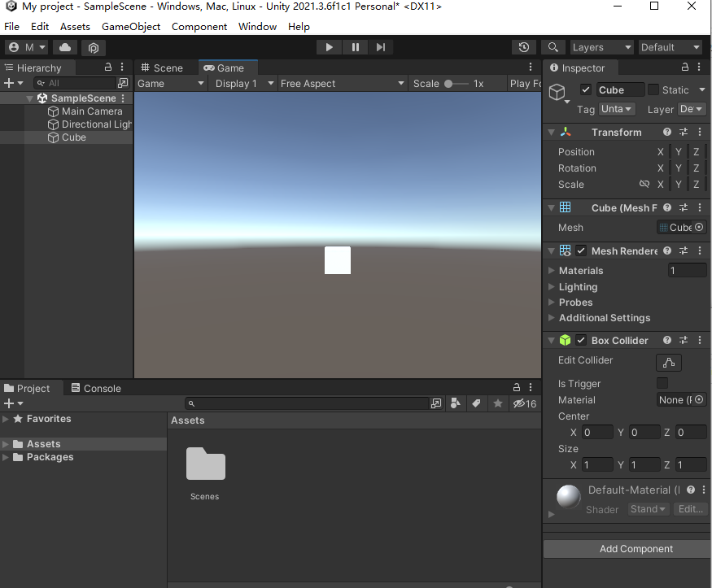Open the Transform component context menu
This screenshot has height=588, width=712.
click(x=700, y=132)
